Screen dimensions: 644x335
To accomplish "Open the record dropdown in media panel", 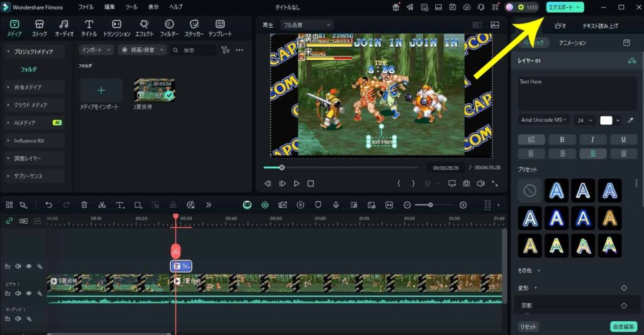I will [x=142, y=50].
